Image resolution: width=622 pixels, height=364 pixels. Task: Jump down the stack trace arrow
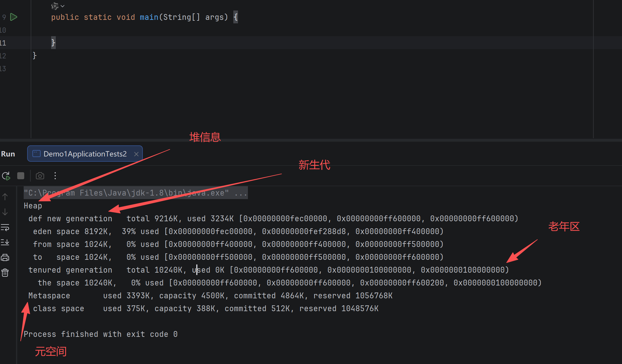click(5, 212)
